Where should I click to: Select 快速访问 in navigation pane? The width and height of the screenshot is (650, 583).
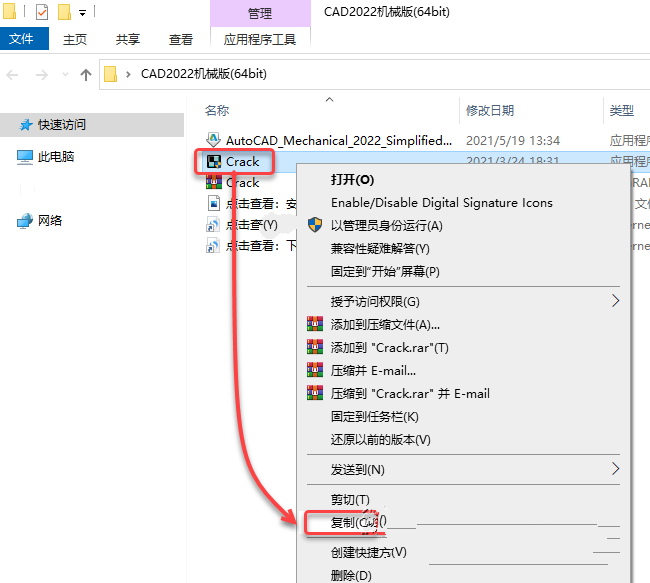[92, 125]
